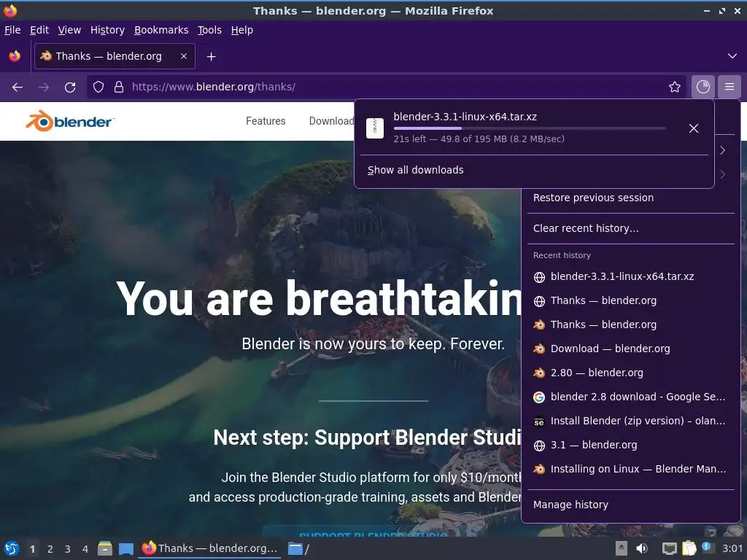
Task: Click the download progress bar
Action: coord(530,128)
